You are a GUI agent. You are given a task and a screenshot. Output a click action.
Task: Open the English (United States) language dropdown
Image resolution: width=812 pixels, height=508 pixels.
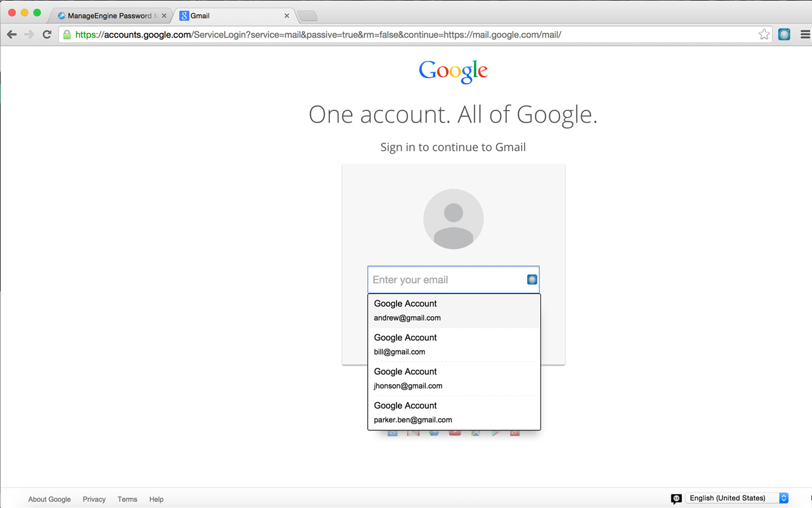click(736, 498)
